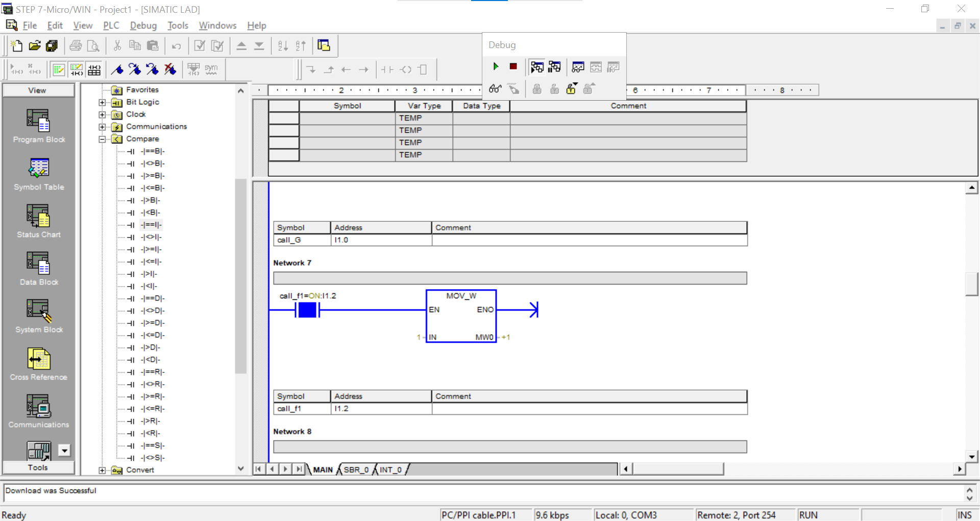The width and height of the screenshot is (980, 521).
Task: Collapse the Compare instruction folder
Action: point(102,139)
